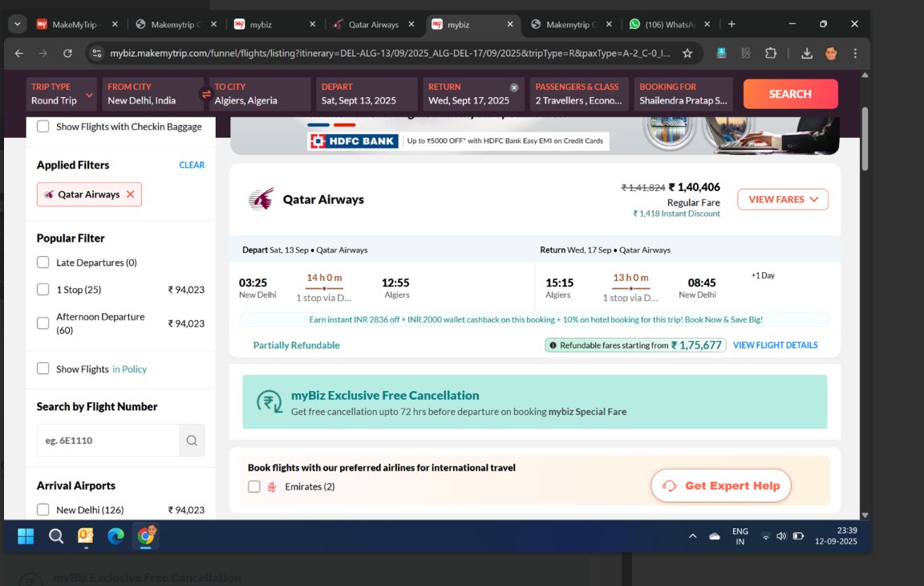Open the Windows Start menu
This screenshot has height=586, width=924.
pyautogui.click(x=26, y=536)
